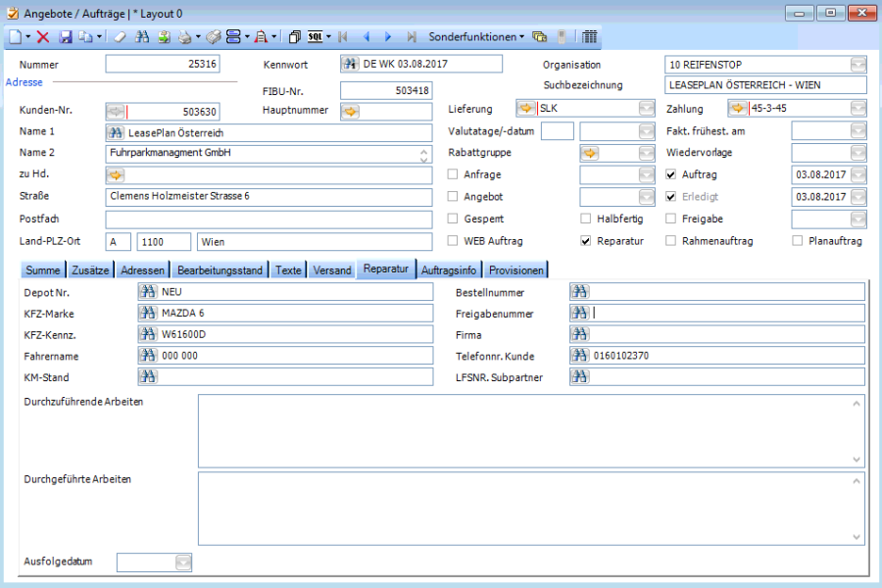The height and width of the screenshot is (588, 882).
Task: Expand the Ausfolgedatum date dropdown
Action: (183, 562)
